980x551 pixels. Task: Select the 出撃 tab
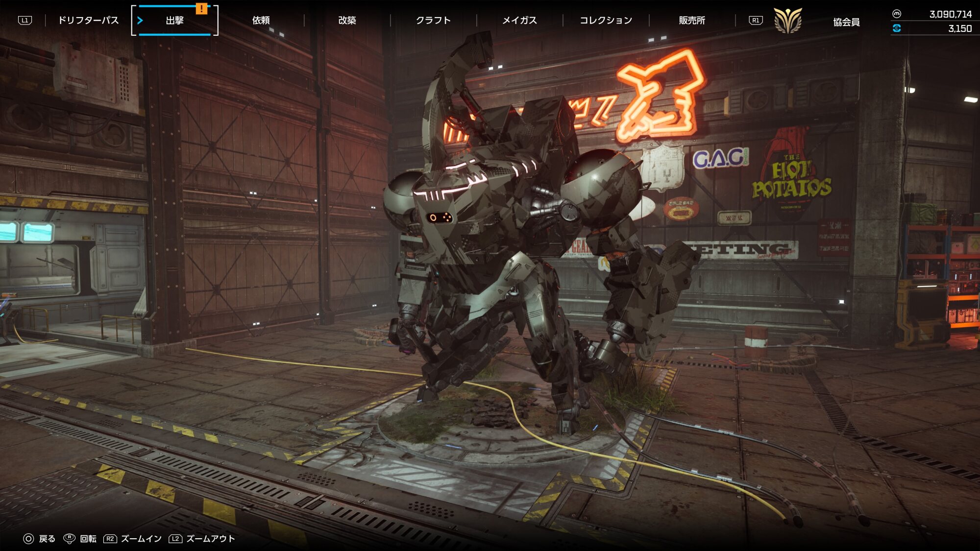[x=175, y=20]
